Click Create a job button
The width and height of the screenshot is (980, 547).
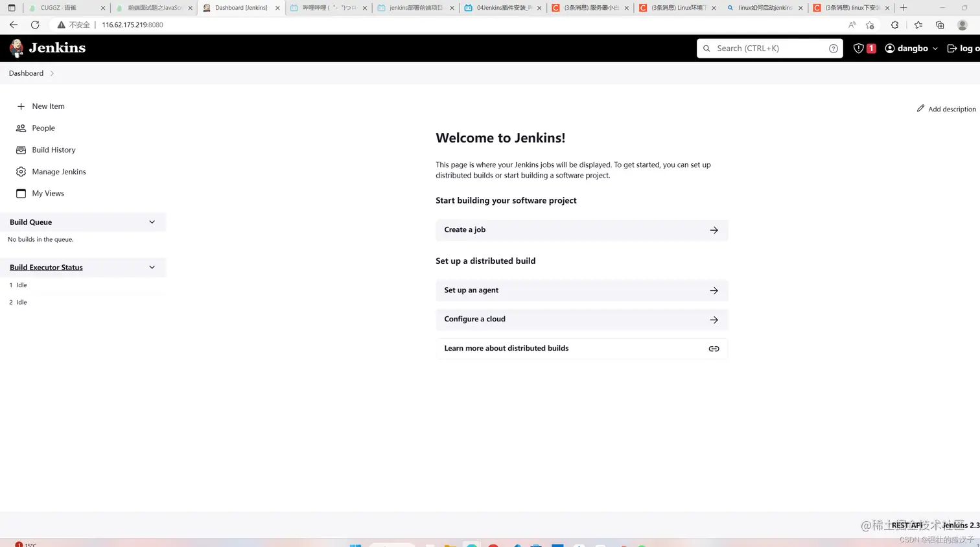pos(581,230)
